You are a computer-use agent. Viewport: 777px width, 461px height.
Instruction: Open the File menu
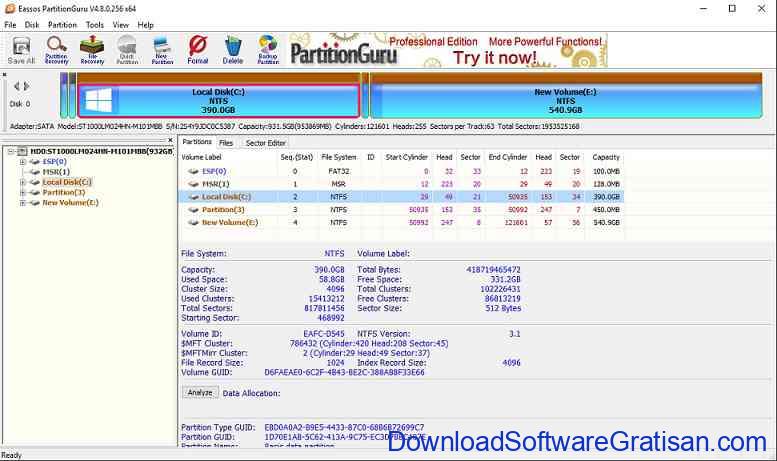click(x=10, y=25)
